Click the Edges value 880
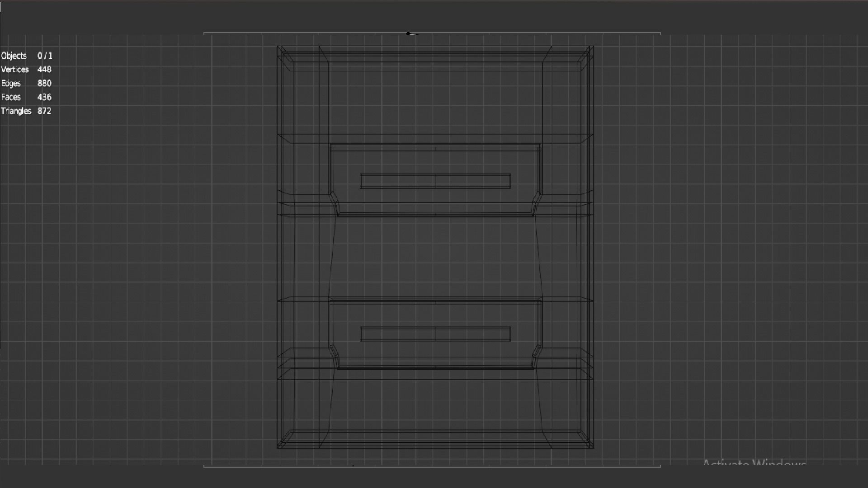Viewport: 868px width, 488px height. pyautogui.click(x=44, y=83)
